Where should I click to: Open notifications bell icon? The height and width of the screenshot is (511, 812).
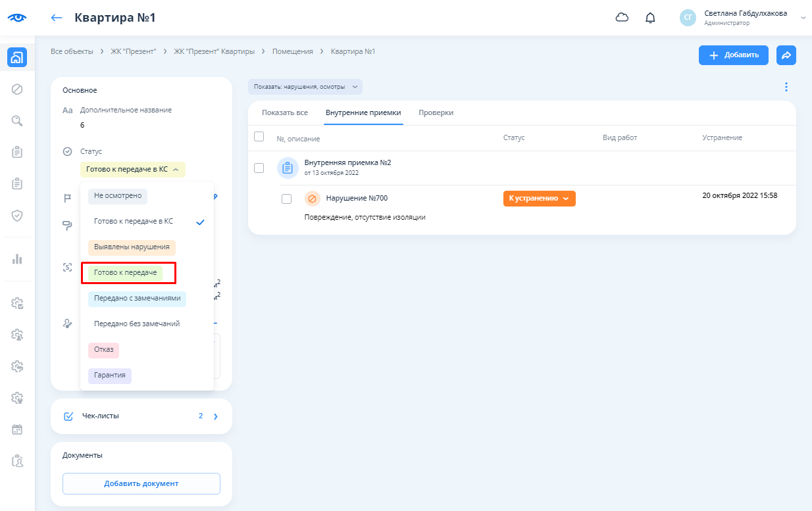(650, 18)
